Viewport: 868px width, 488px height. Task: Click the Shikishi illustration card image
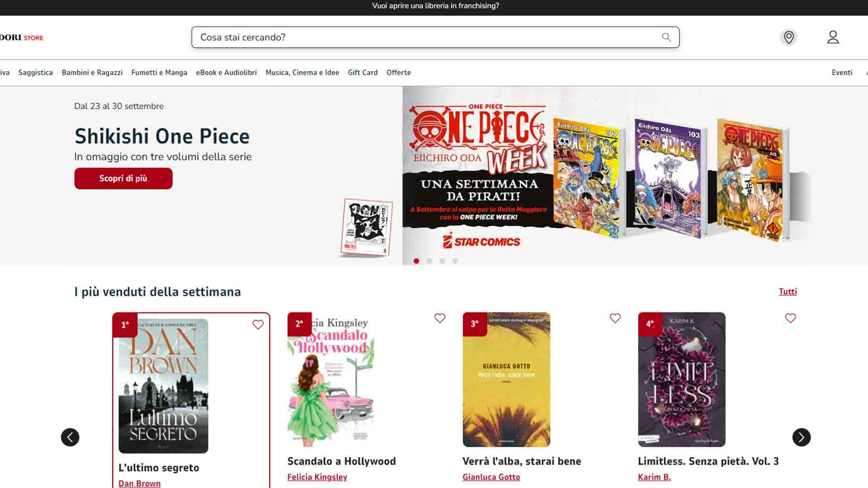[x=366, y=228]
